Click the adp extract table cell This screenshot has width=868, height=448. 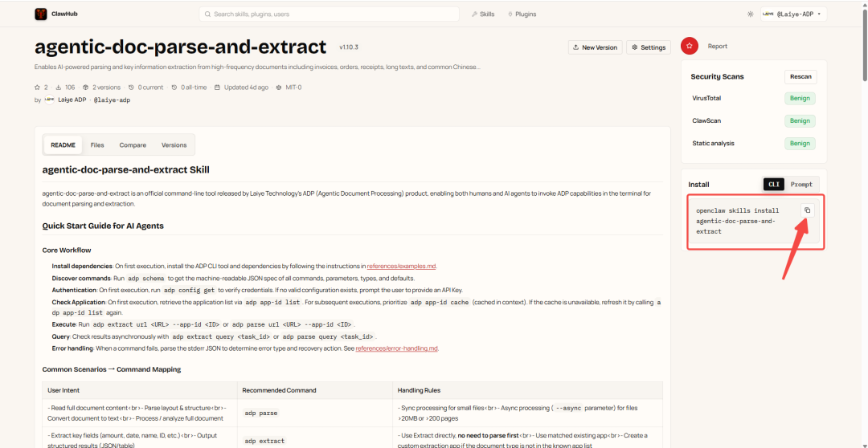tap(314, 440)
